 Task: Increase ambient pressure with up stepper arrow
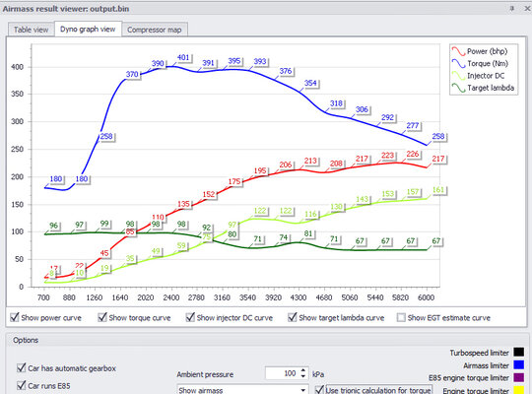click(303, 370)
